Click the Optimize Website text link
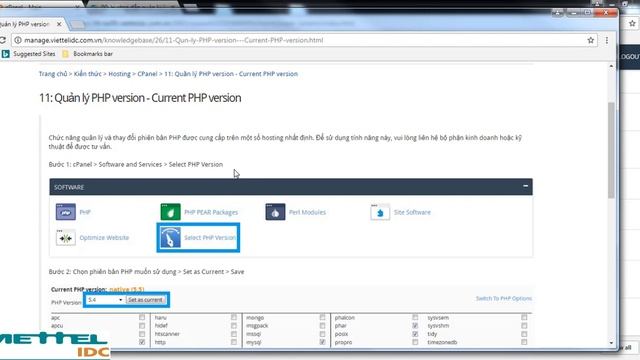The width and height of the screenshot is (640, 360). [x=104, y=238]
